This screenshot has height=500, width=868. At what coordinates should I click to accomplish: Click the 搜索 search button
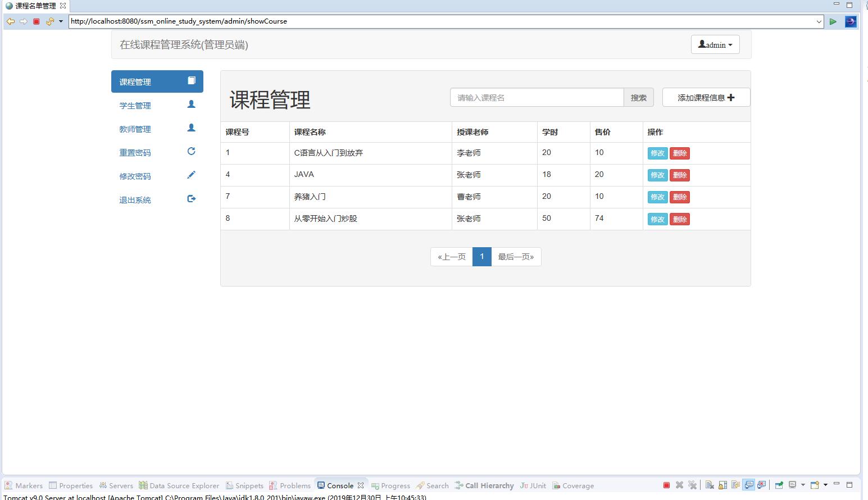click(638, 97)
